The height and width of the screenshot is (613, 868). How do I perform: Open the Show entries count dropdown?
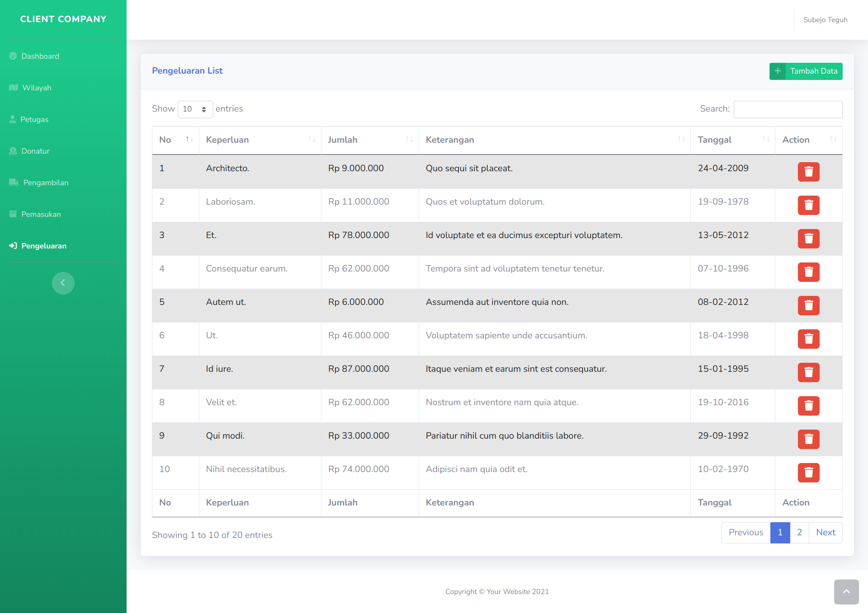click(x=195, y=109)
